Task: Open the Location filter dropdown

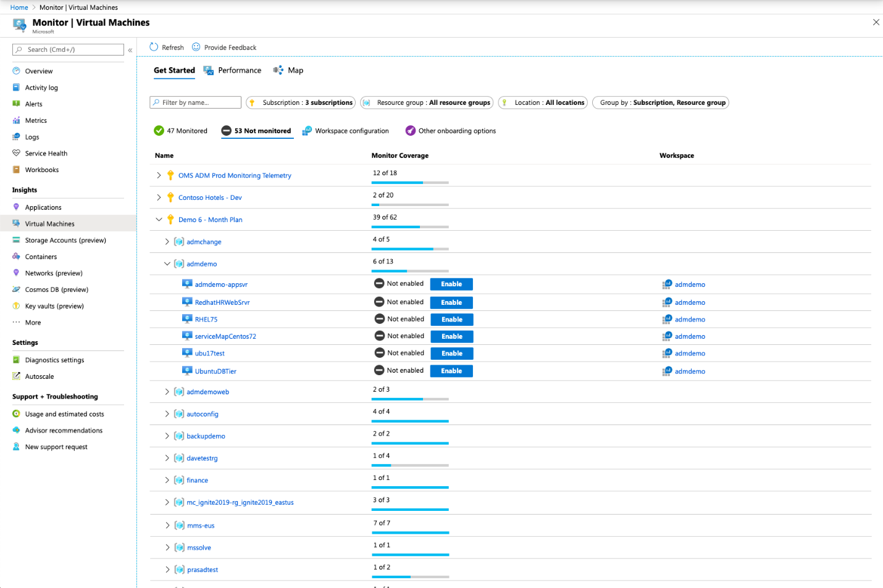Action: click(543, 102)
